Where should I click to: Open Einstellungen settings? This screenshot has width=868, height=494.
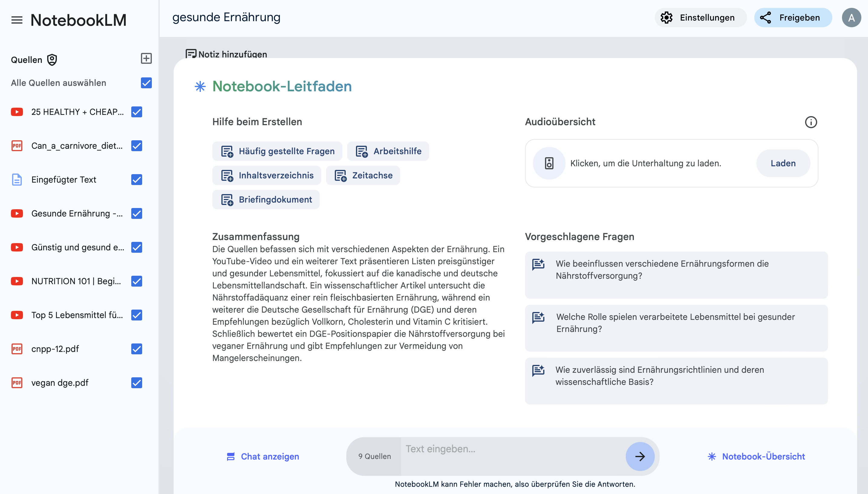tap(700, 18)
